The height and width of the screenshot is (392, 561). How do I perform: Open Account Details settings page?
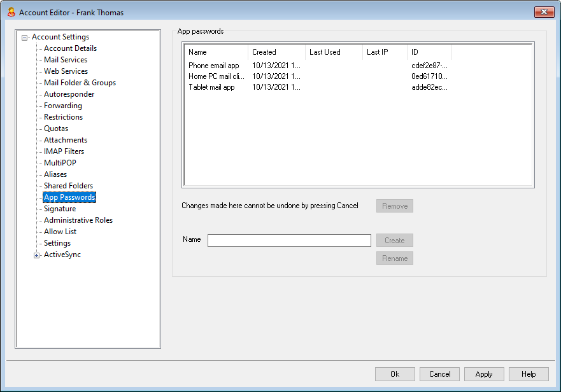70,48
